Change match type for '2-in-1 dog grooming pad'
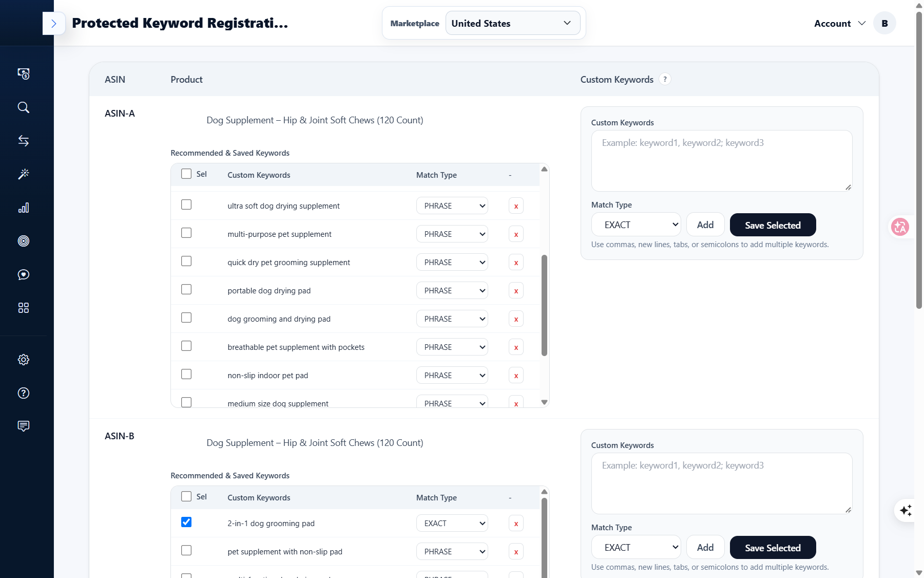 click(452, 524)
